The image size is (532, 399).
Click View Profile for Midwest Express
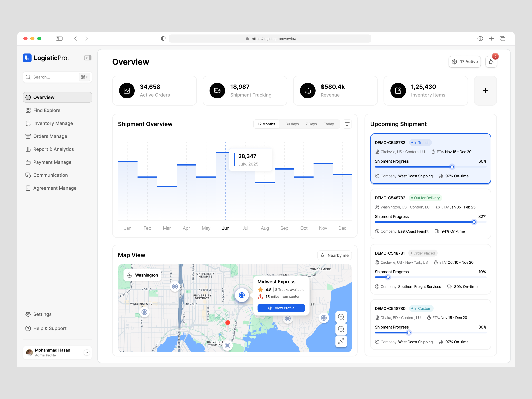coord(281,308)
